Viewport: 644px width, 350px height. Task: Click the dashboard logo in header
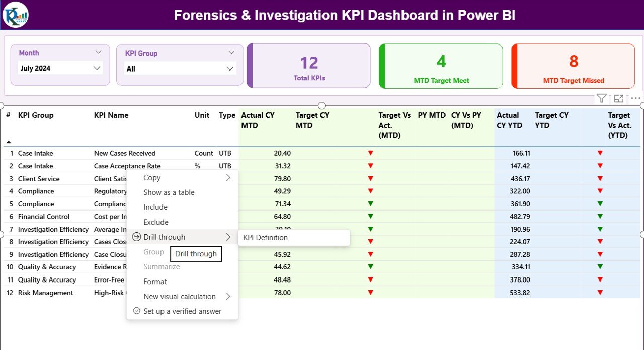(16, 15)
